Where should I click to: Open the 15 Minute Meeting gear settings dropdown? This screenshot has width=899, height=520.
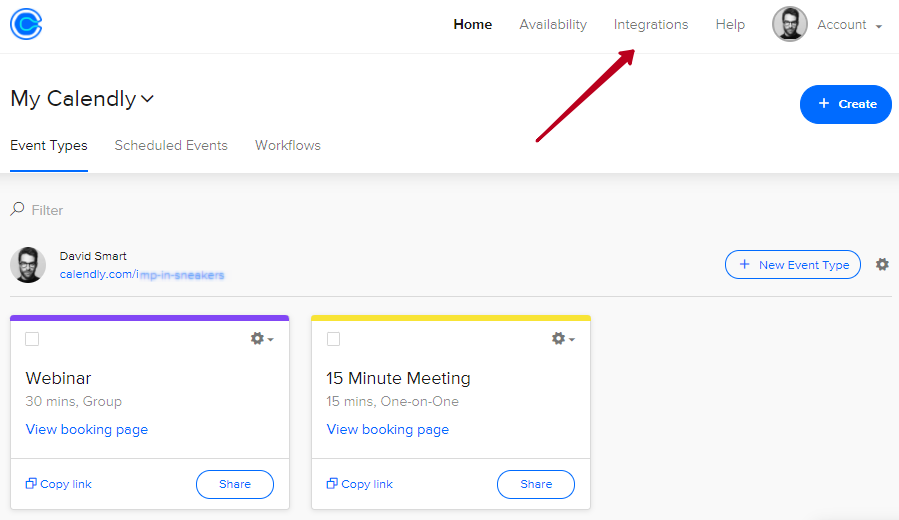click(x=562, y=338)
